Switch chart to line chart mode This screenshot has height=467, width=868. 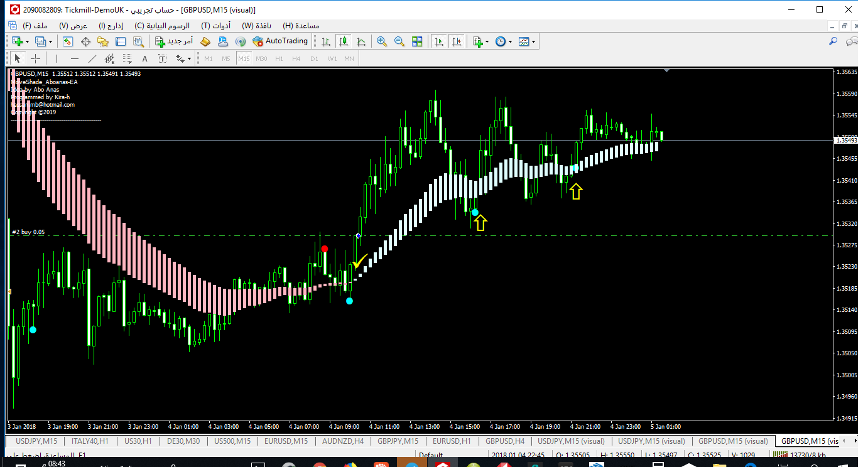361,41
